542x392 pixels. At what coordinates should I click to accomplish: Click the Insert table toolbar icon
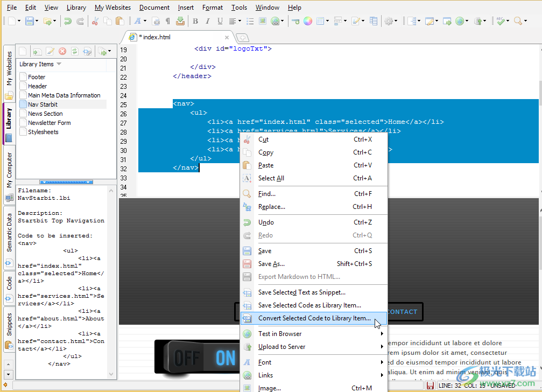320,21
